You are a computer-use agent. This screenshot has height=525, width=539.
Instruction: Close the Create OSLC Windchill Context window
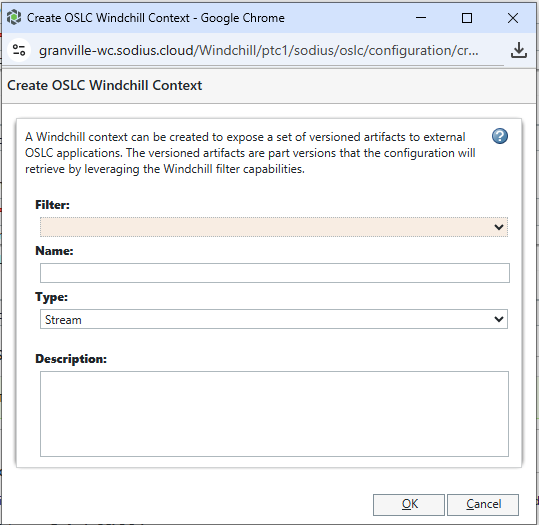point(513,18)
